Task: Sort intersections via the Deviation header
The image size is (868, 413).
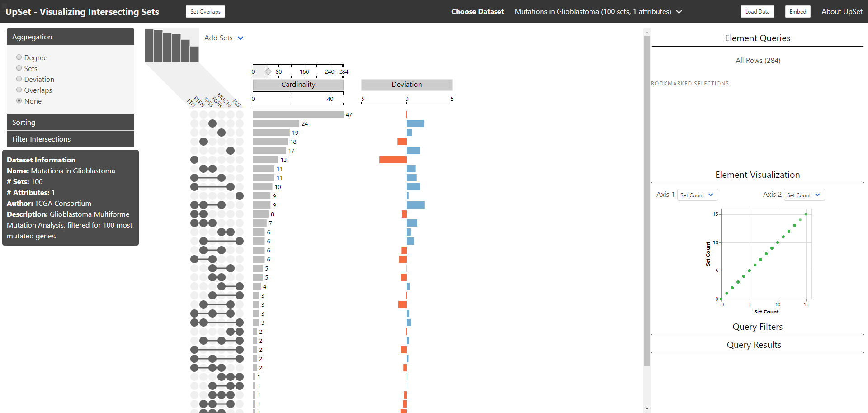Action: (406, 85)
